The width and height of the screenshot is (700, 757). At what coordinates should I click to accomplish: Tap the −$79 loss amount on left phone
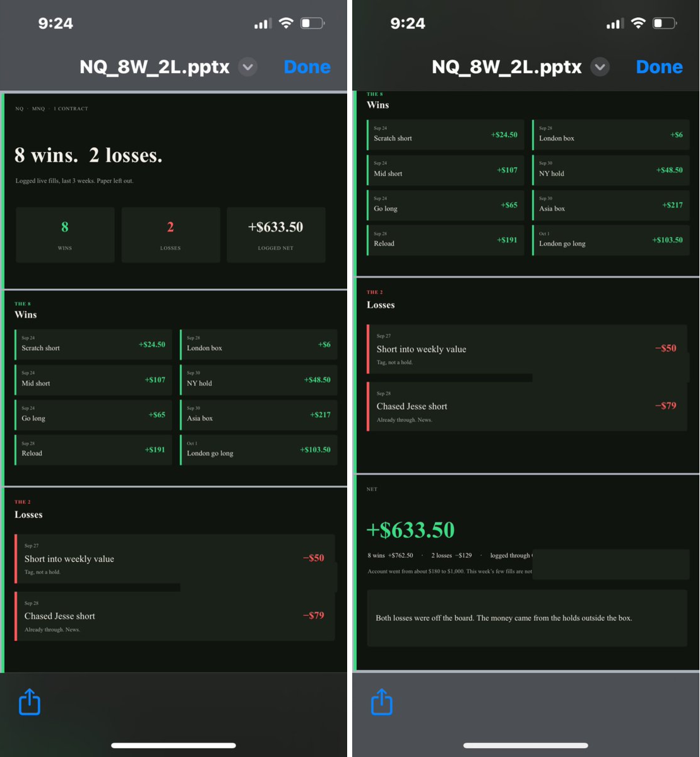coord(313,616)
